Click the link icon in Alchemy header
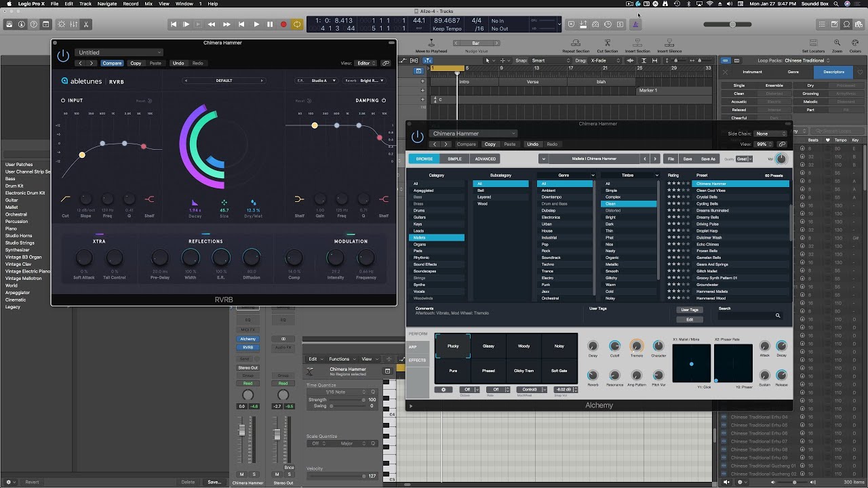The image size is (868, 488). [x=782, y=144]
